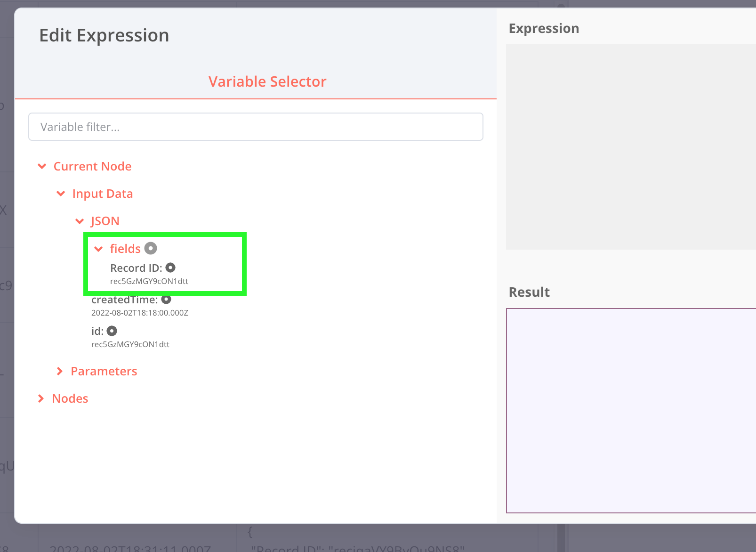Focus the Variable filter search box
The width and height of the screenshot is (756, 552).
point(256,127)
